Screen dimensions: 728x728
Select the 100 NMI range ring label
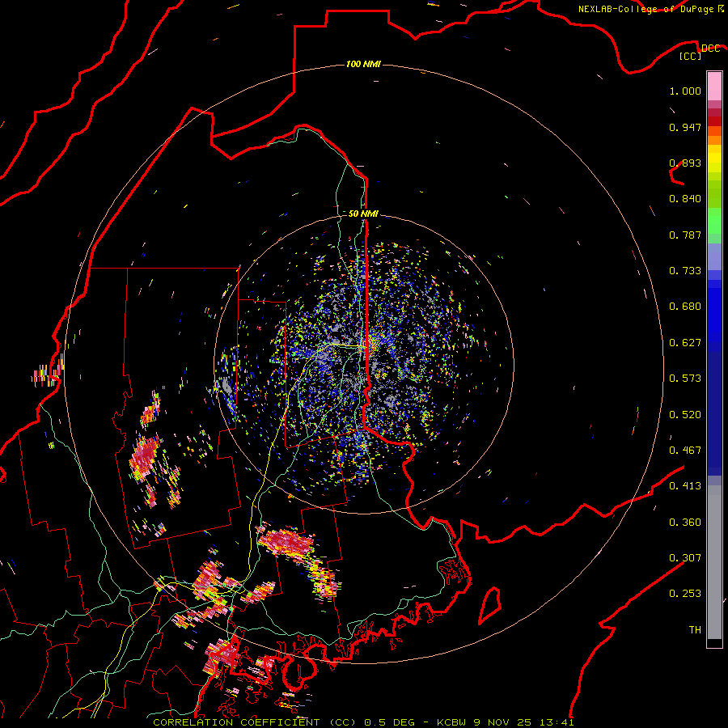tap(363, 64)
